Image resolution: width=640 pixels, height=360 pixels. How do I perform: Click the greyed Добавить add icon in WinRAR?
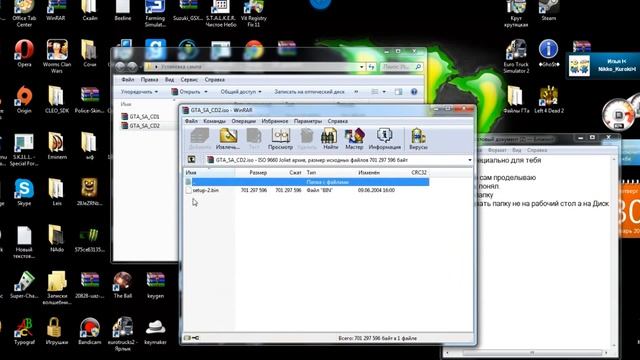(200, 139)
